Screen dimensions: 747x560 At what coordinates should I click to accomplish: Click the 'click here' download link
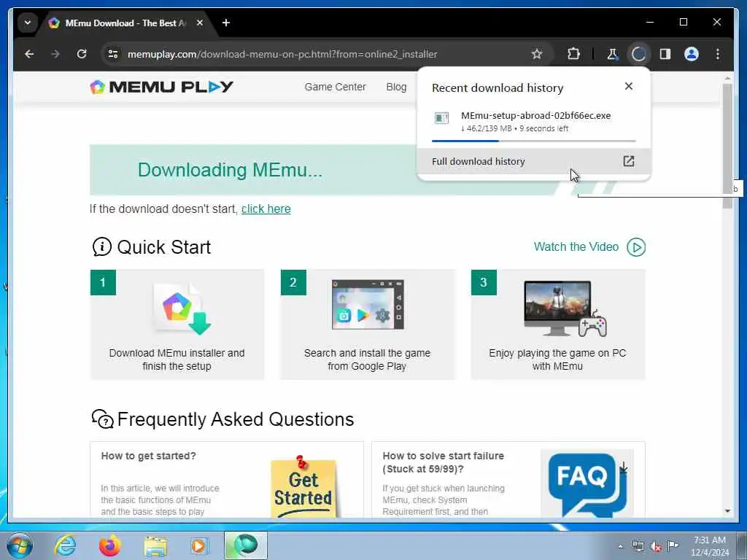click(x=266, y=209)
